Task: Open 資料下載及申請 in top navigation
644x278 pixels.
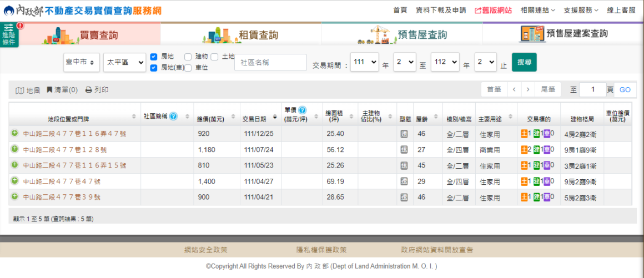Action: [441, 11]
